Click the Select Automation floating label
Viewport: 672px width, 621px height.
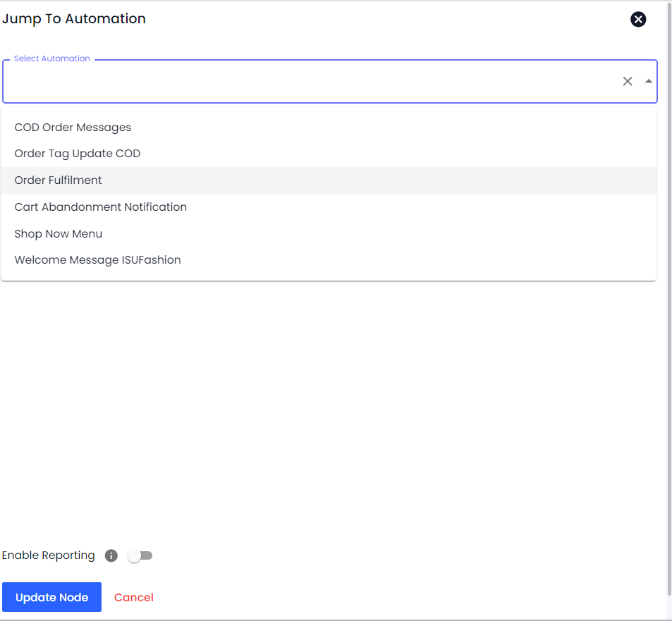pos(52,59)
